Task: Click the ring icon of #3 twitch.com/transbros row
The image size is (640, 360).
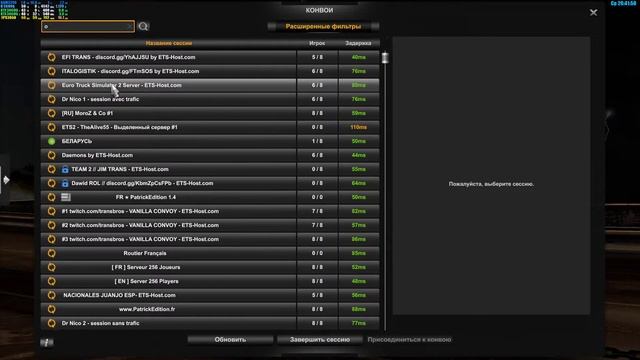Action: (51, 239)
